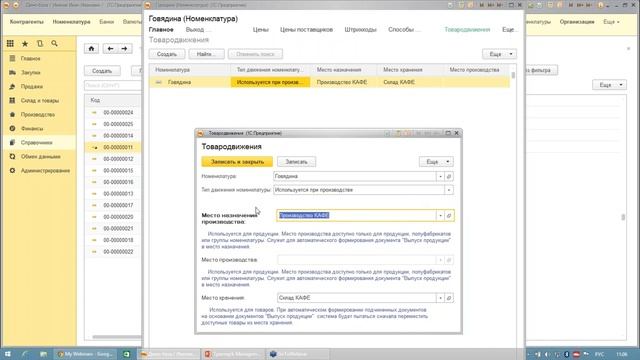Click the Место хранения field
The image size is (640, 360).
pos(356,298)
